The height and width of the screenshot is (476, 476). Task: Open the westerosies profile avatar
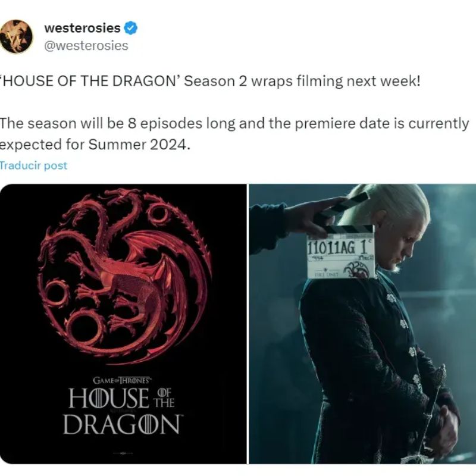coord(17,36)
